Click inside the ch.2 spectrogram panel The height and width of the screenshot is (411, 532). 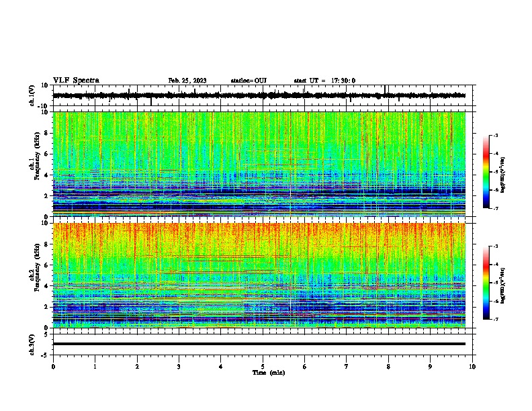click(259, 275)
